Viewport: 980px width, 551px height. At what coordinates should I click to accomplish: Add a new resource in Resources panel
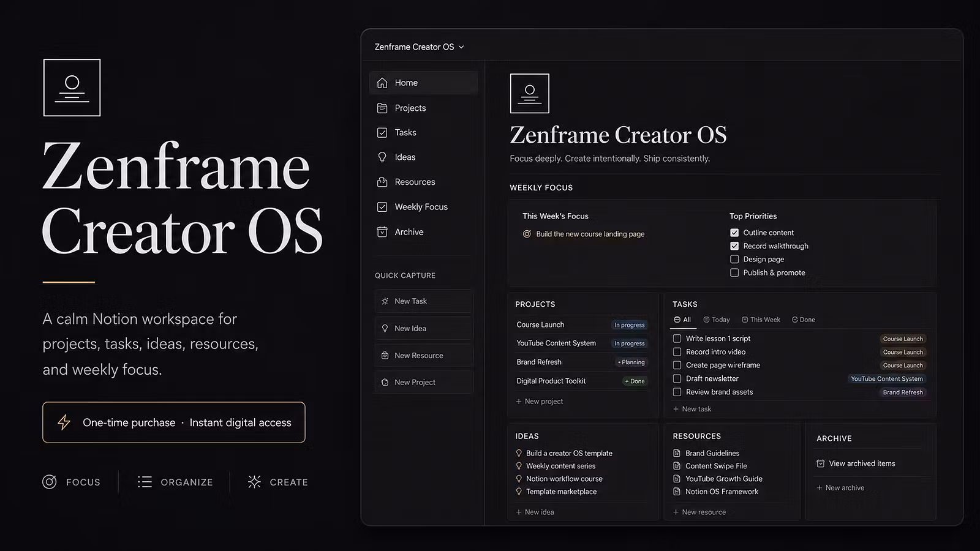(x=699, y=512)
